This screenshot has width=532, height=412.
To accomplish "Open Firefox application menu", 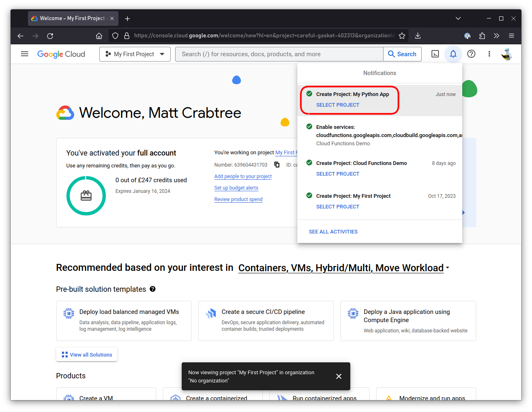I will pos(511,36).
